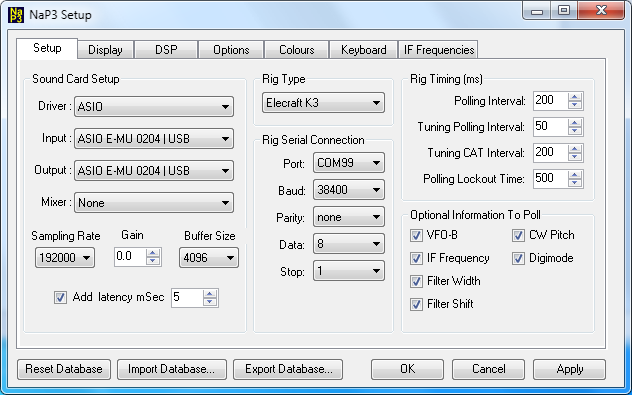632x395 pixels.
Task: Increase Polling Interval with up arrow
Action: click(575, 97)
